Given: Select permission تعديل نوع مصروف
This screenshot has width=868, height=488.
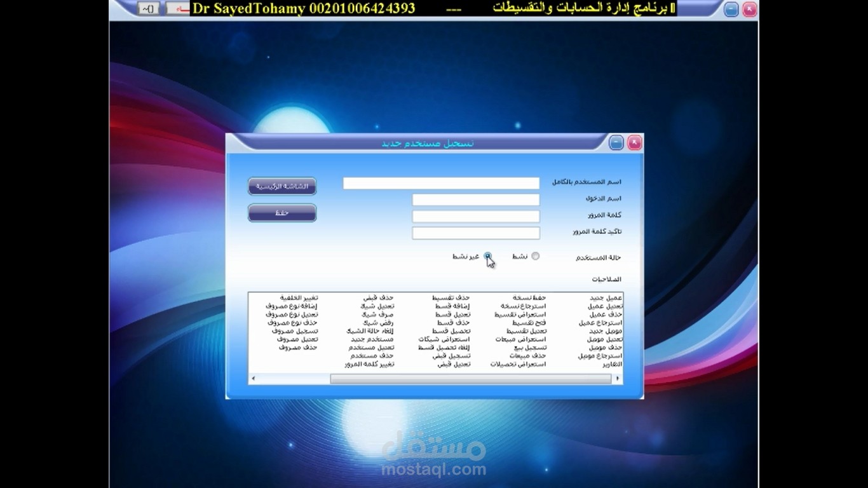Looking at the screenshot, I should 292,315.
